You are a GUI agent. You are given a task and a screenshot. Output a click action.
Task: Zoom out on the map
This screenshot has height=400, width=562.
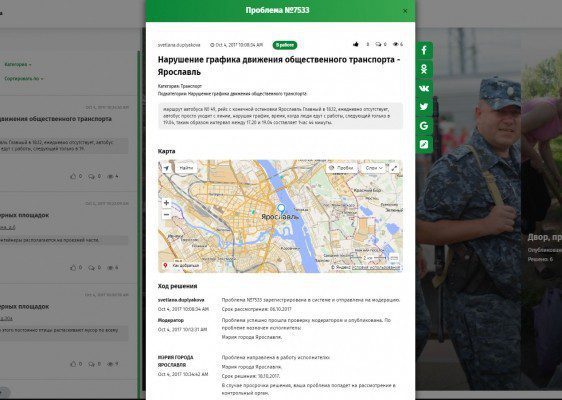click(166, 215)
